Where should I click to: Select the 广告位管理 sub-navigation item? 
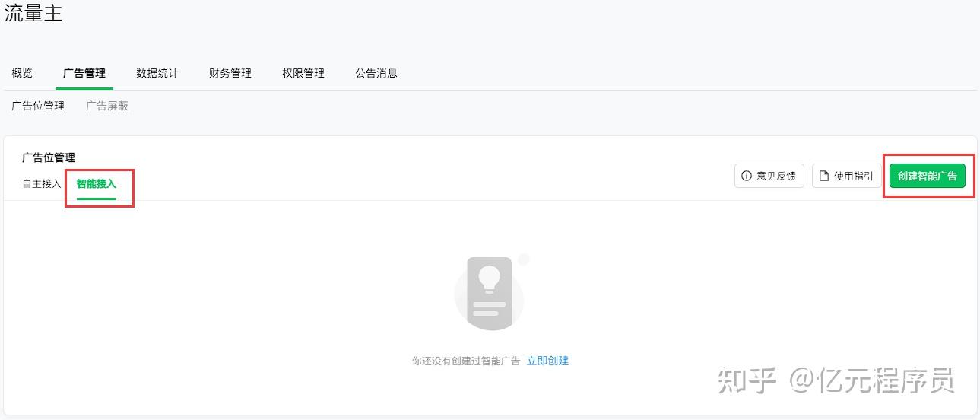point(38,106)
